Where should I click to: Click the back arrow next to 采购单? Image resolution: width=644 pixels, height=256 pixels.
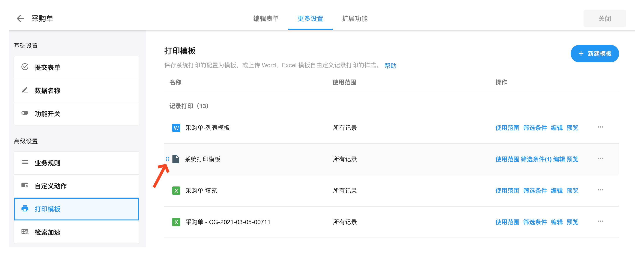(x=20, y=18)
